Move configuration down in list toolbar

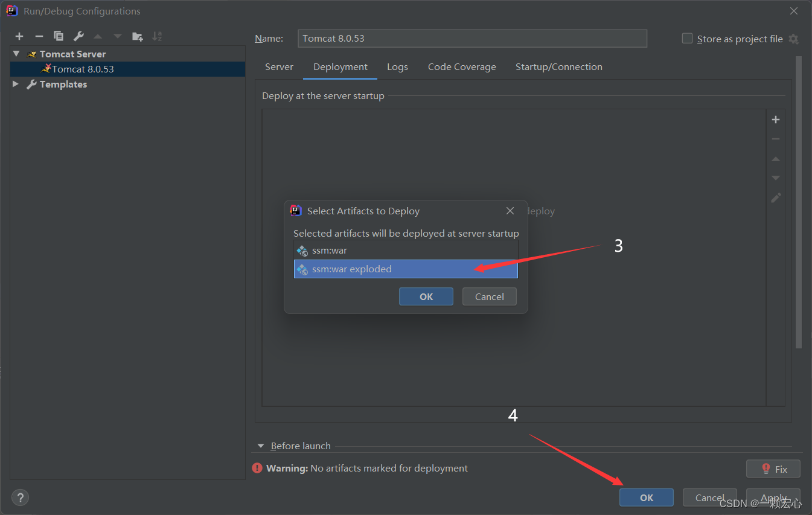118,36
